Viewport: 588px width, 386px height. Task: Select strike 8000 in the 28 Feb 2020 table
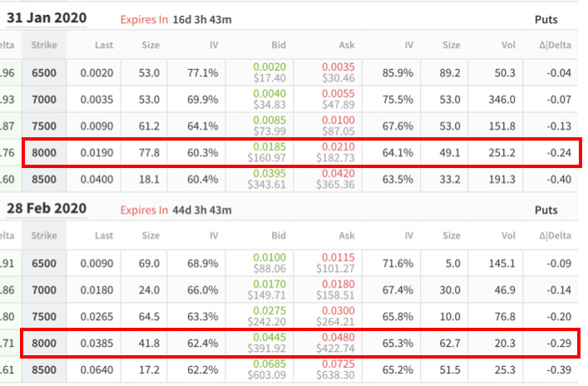(44, 344)
